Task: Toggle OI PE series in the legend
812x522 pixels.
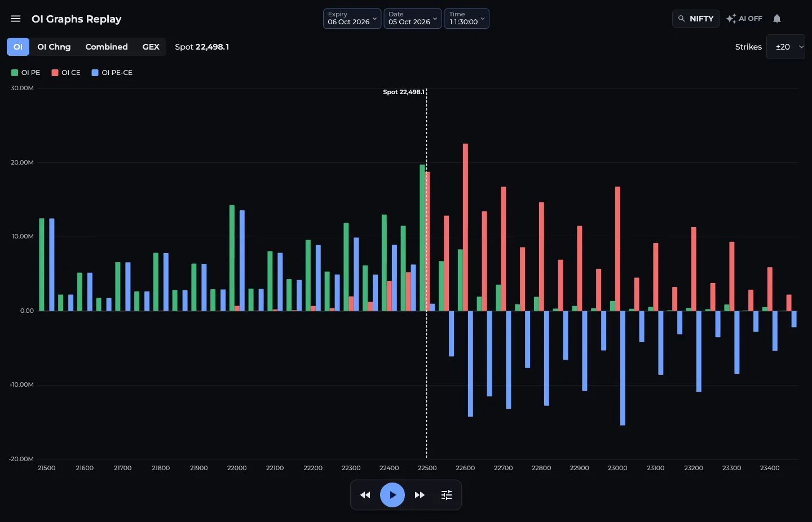Action: [26, 73]
